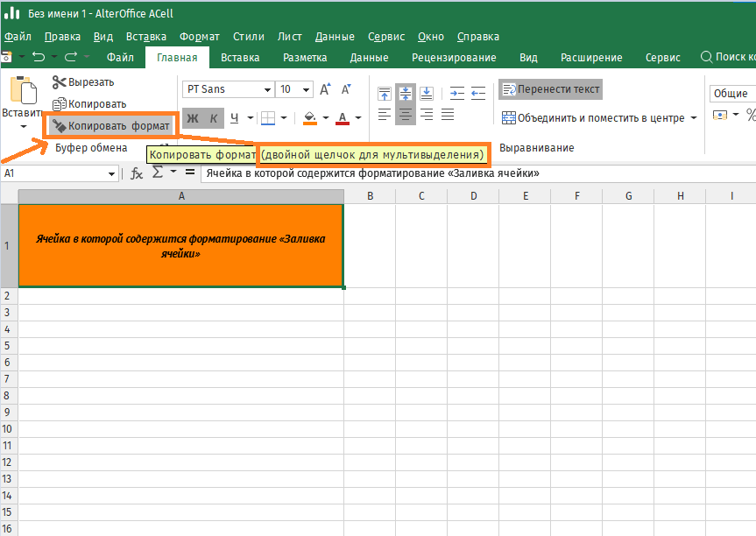Toggle italic К formatting
This screenshot has height=536, width=756.
(214, 118)
